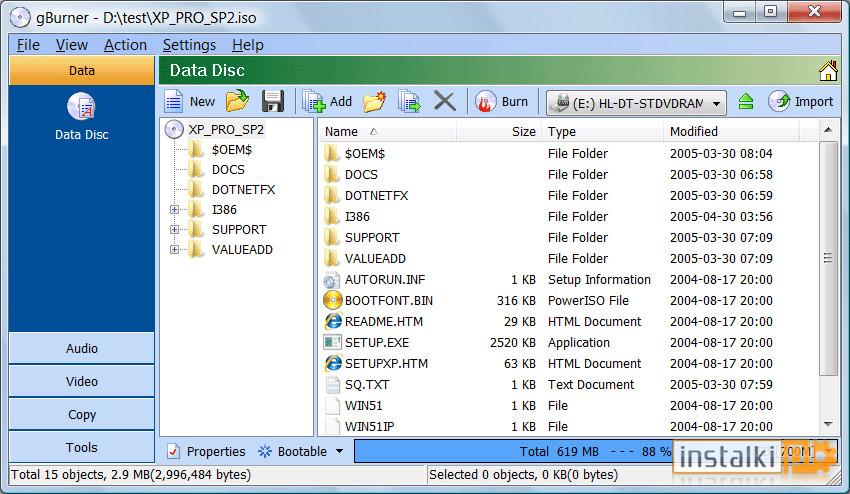Select the $OEM$ folder in the tree

tap(232, 149)
